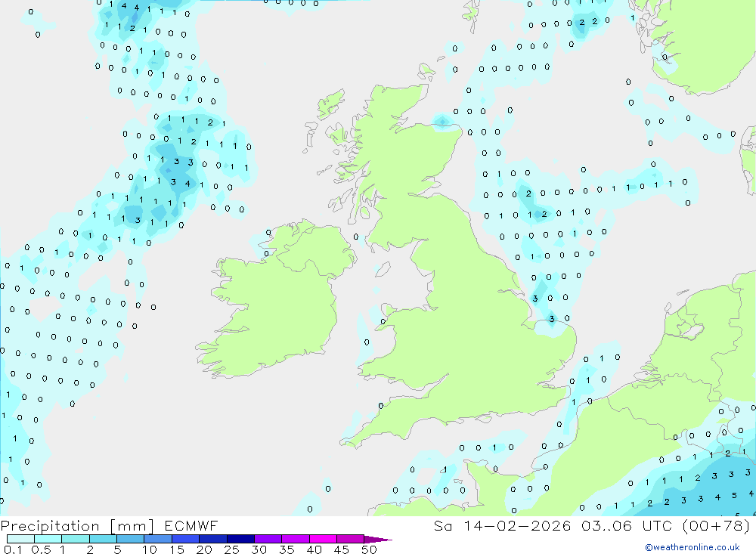Screen dimensions: 756x554
Task: Click the "03..06 UTC" time text
Action: pyautogui.click(x=626, y=525)
